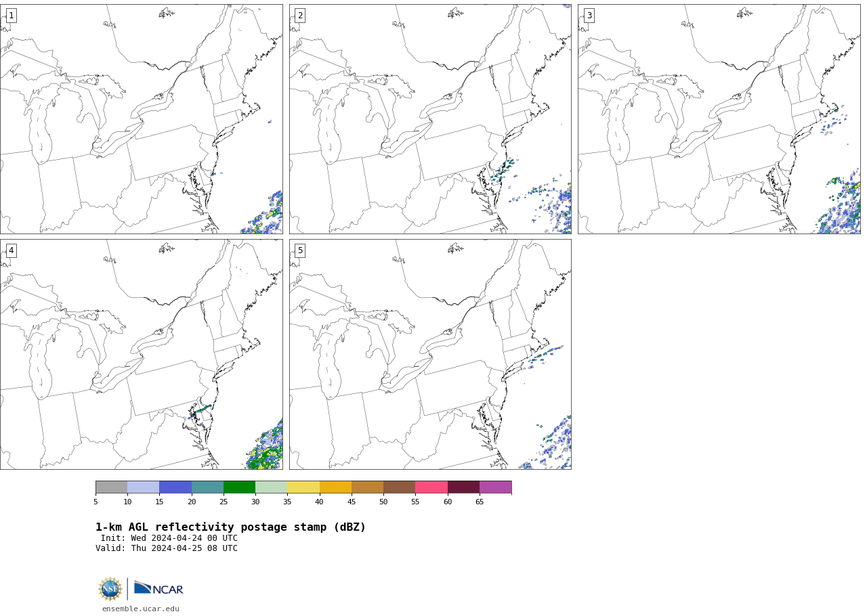Viewport: 867px width, 616px height.
Task: Click the pale green 30-35 dBZ swatch
Action: coord(271,487)
